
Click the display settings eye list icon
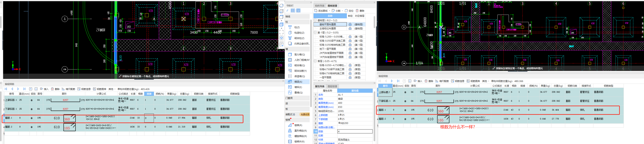coord(281,45)
